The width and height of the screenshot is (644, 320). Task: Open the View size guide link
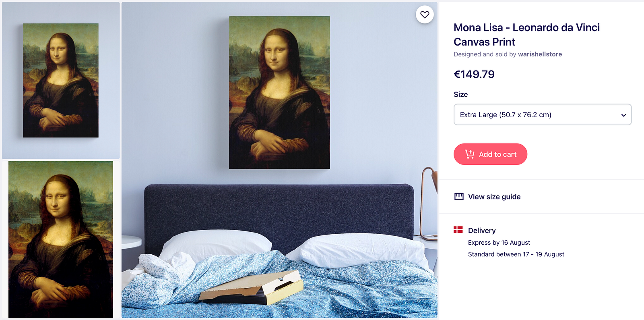(494, 197)
